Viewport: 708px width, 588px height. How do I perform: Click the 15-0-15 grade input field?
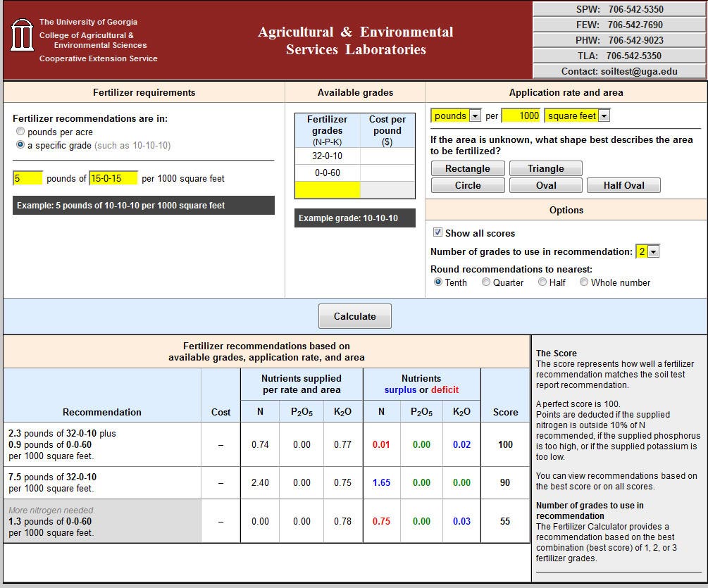pos(113,178)
